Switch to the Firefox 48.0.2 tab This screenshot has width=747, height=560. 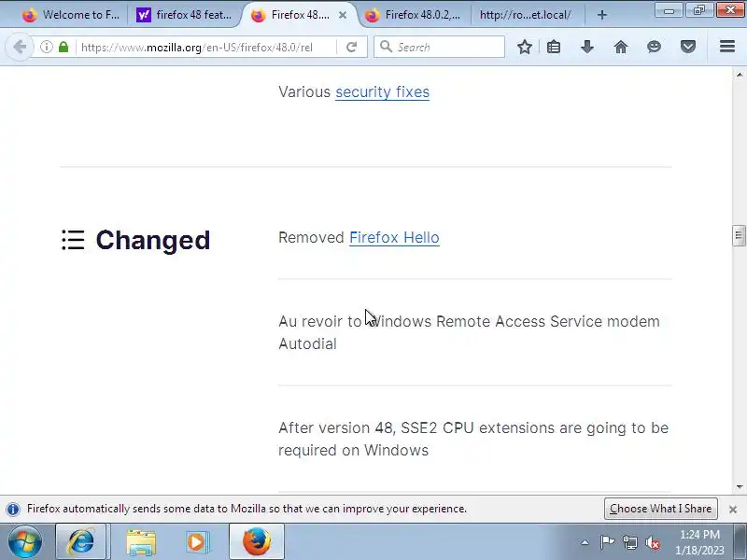(413, 15)
